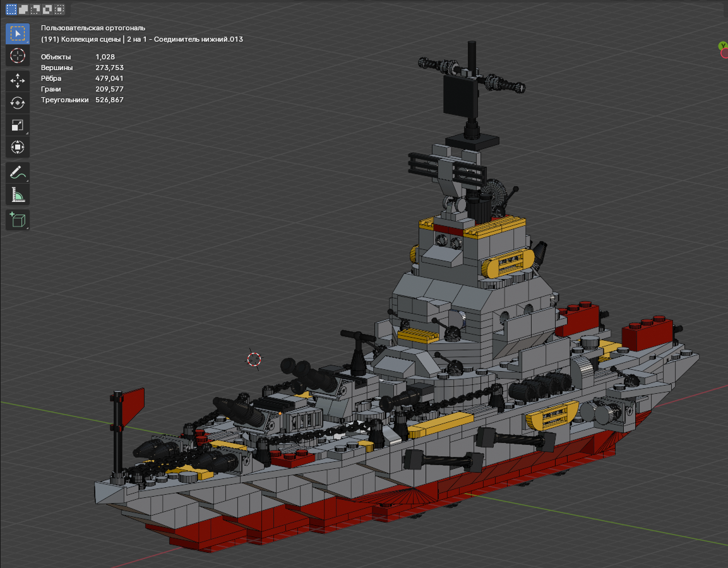Click the green Y axis gizmo
The width and height of the screenshot is (728, 568).
[722, 46]
